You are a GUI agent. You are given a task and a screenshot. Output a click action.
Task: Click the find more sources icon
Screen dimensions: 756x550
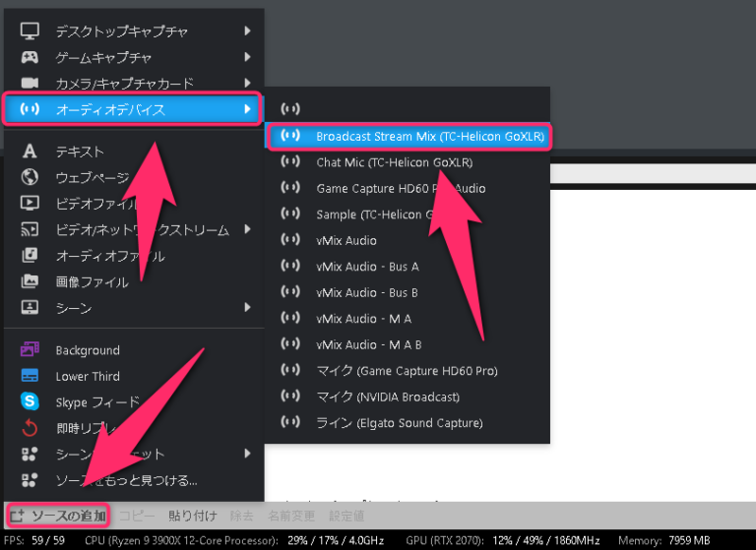[30, 479]
